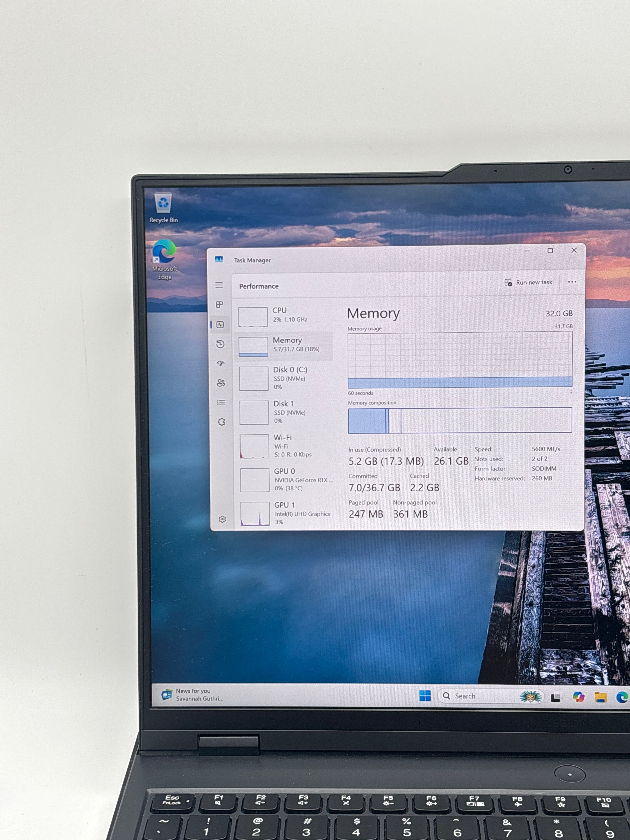
Task: Click the Speed value 5600 MT/s
Action: click(x=546, y=449)
